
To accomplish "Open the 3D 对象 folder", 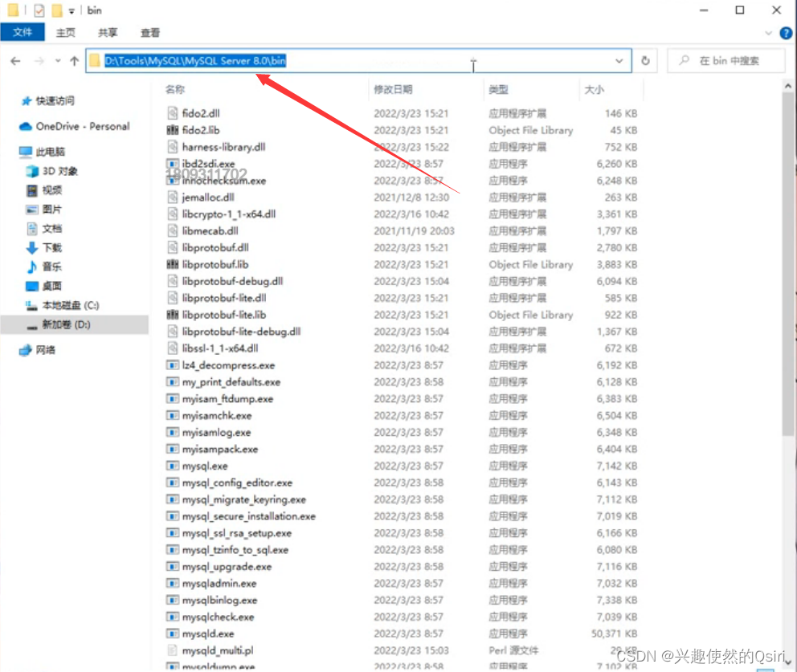I will (59, 171).
